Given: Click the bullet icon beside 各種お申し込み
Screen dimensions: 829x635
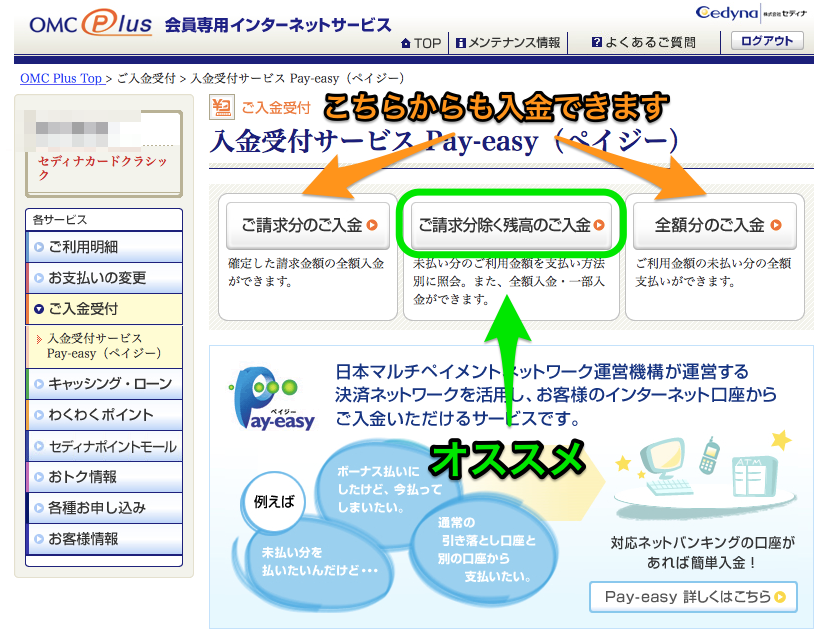Looking at the screenshot, I should point(39,508).
